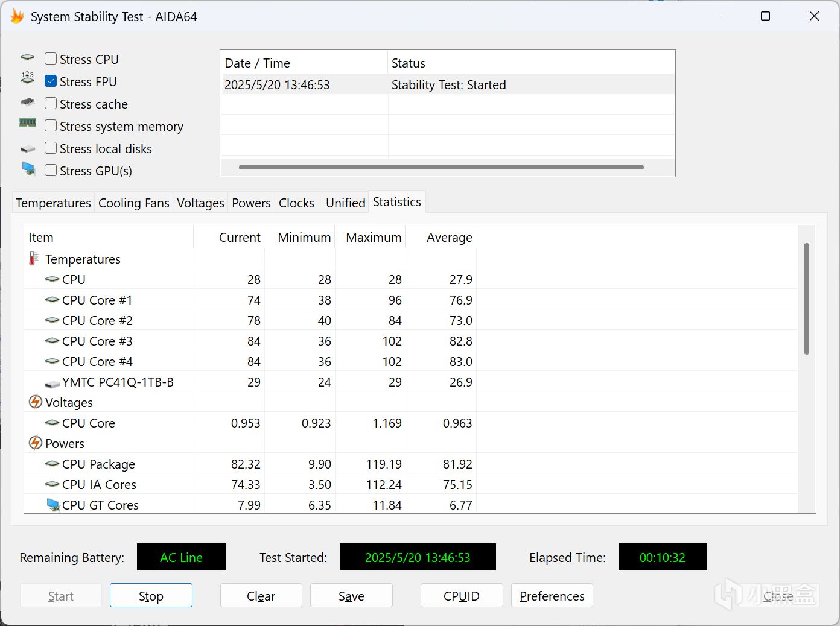Maximize the AIDA64 window
The height and width of the screenshot is (626, 840).
[x=765, y=16]
